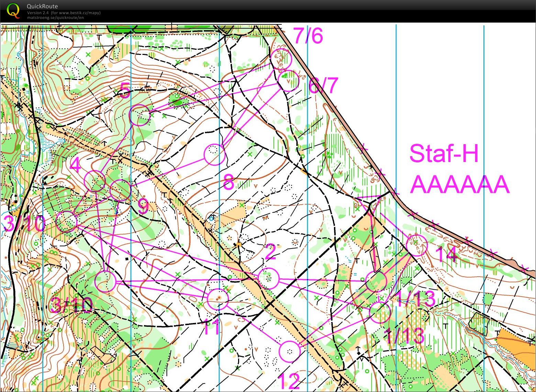The width and height of the screenshot is (536, 392).
Task: Select the control 4 circle
Action: [x=94, y=181]
